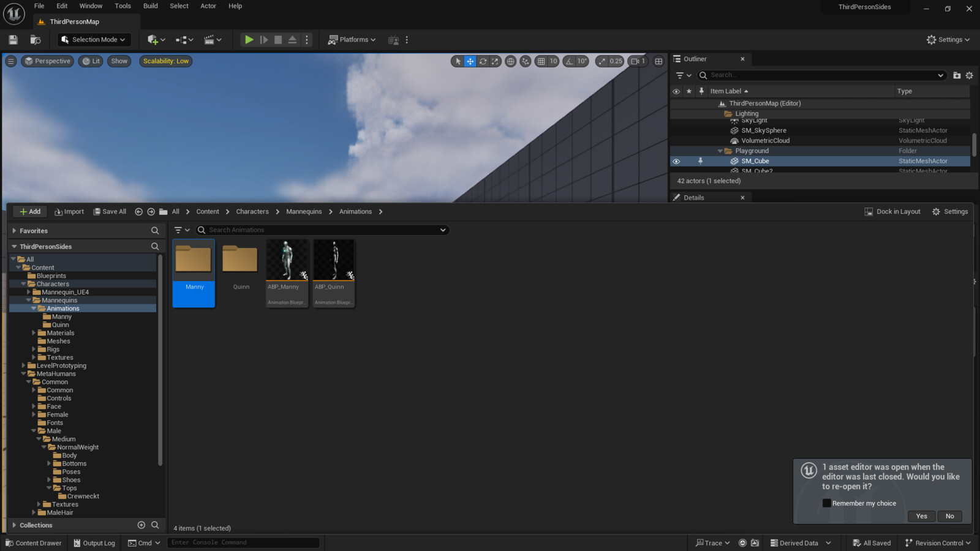Activate the translate move gizmo tool
The image size is (980, 551).
pyautogui.click(x=470, y=61)
